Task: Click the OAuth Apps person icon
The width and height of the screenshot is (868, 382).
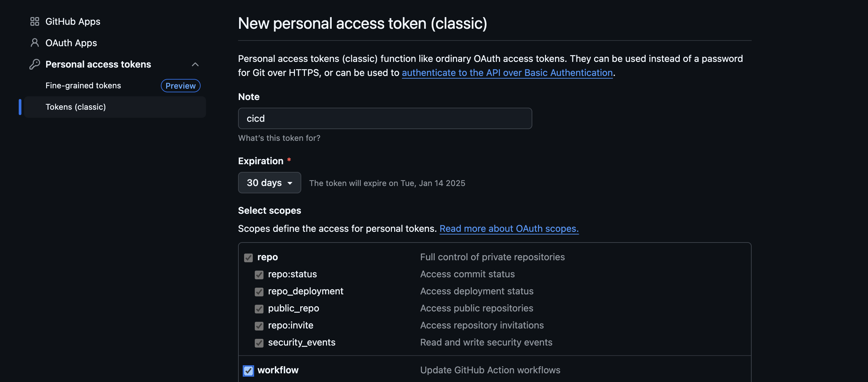Action: [x=35, y=43]
